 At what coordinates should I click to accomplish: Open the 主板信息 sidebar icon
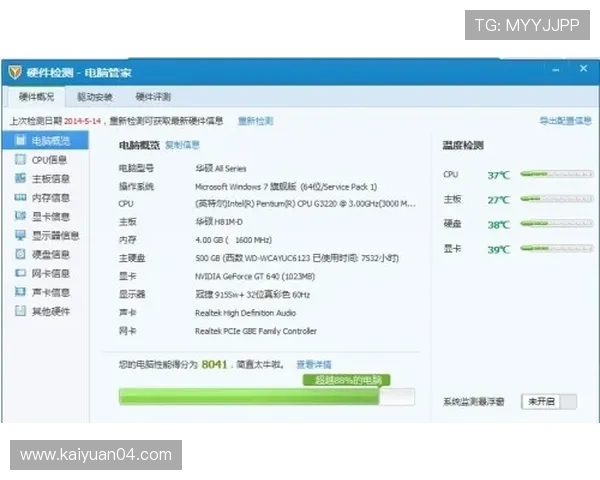coord(21,178)
